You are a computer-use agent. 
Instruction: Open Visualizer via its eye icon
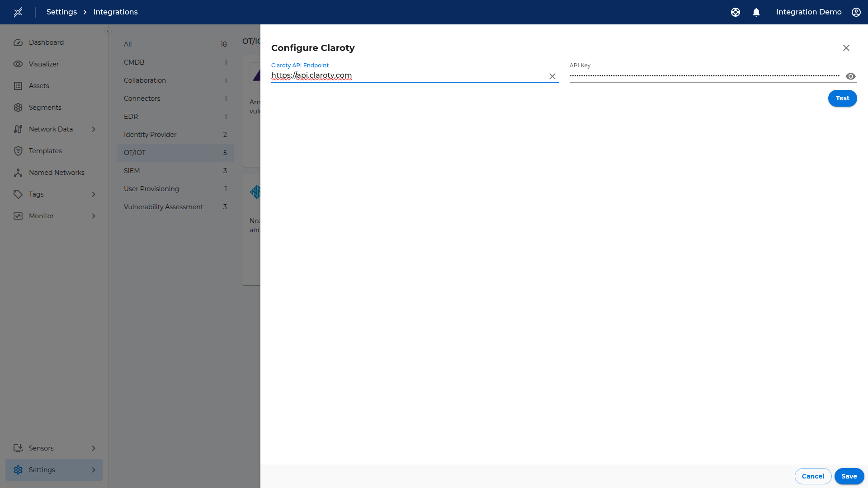click(x=18, y=64)
